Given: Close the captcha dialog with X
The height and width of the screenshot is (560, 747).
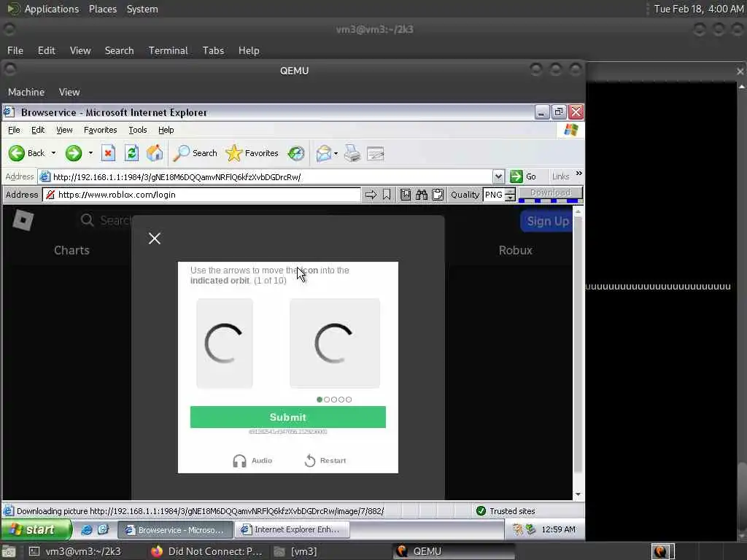Looking at the screenshot, I should click(x=155, y=238).
